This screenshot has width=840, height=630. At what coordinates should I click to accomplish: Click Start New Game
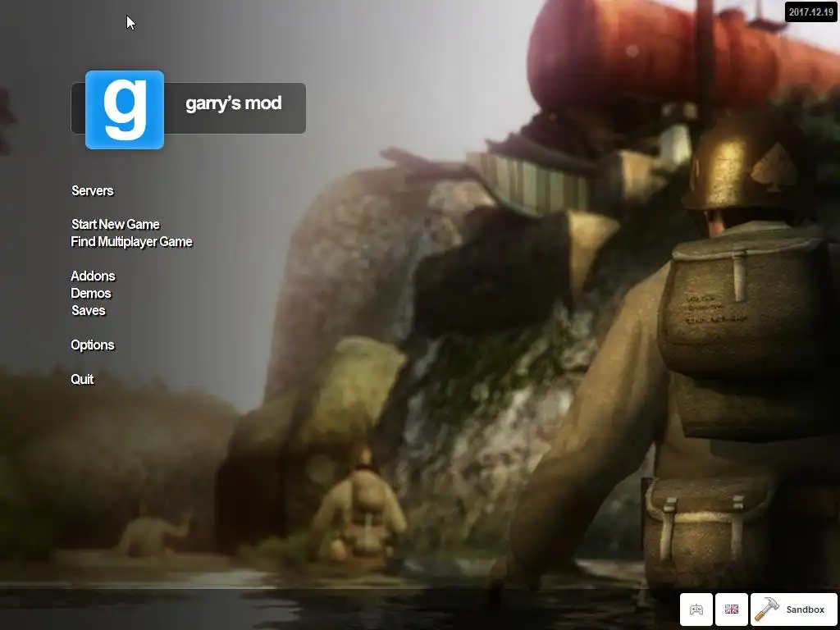[x=115, y=224]
